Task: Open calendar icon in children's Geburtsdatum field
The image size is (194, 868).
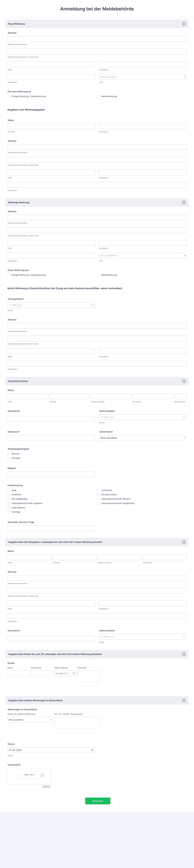Action: [74, 673]
